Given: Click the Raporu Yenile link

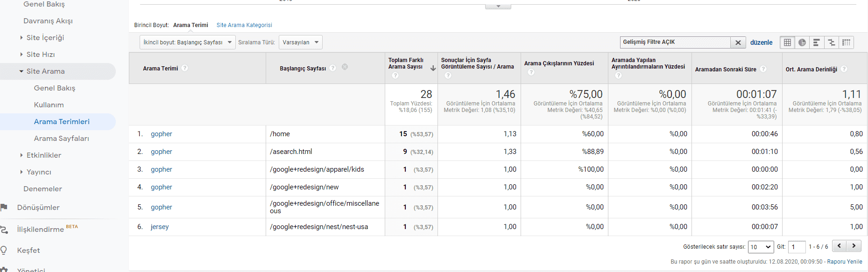Looking at the screenshot, I should point(844,262).
